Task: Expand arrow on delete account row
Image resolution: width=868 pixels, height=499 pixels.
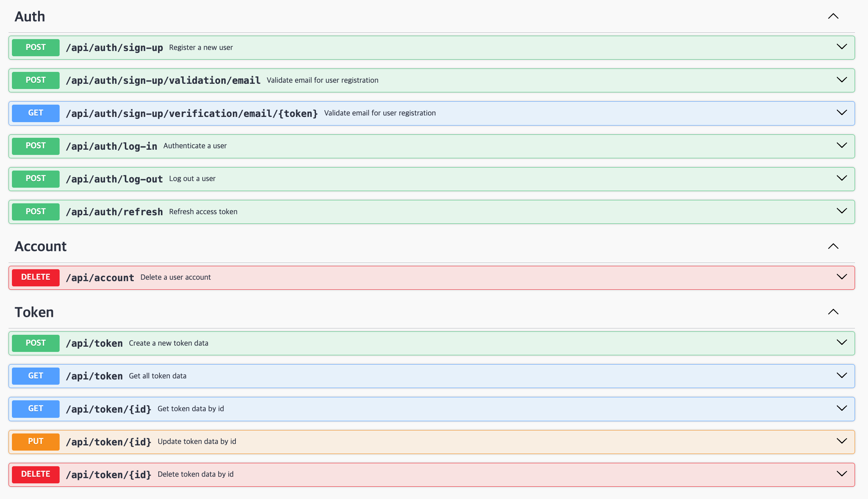Action: [842, 277]
